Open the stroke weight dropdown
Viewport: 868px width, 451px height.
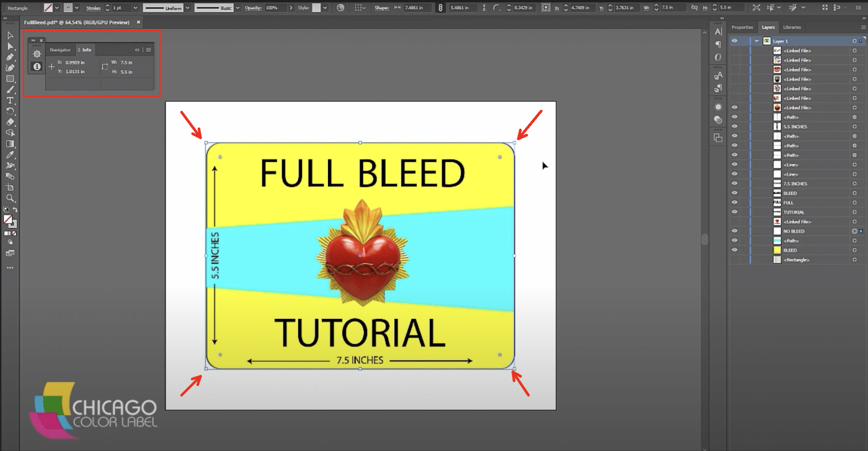135,8
